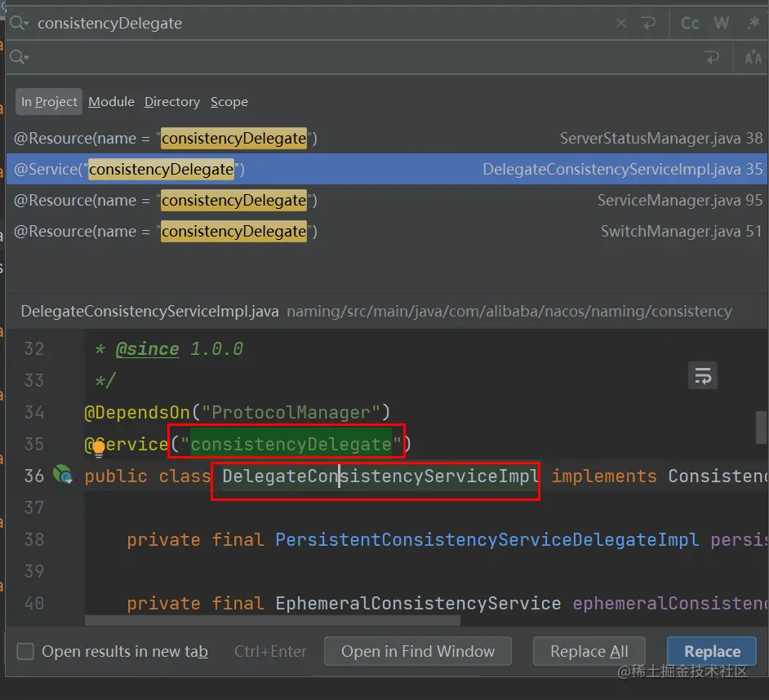Click @DependsOn annotation on line 34

(x=137, y=412)
